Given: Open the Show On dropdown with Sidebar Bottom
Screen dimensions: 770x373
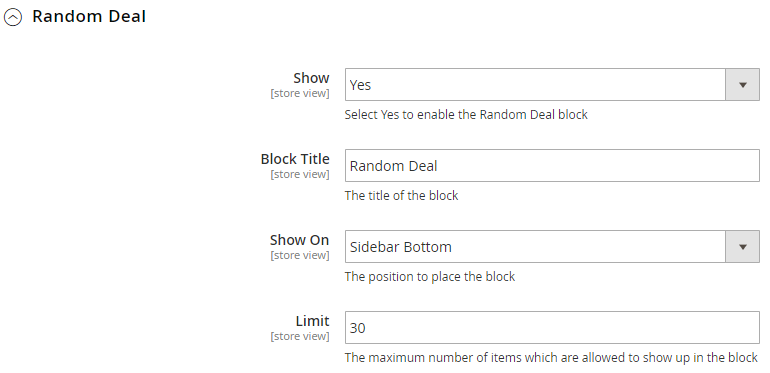Looking at the screenshot, I should coord(552,247).
